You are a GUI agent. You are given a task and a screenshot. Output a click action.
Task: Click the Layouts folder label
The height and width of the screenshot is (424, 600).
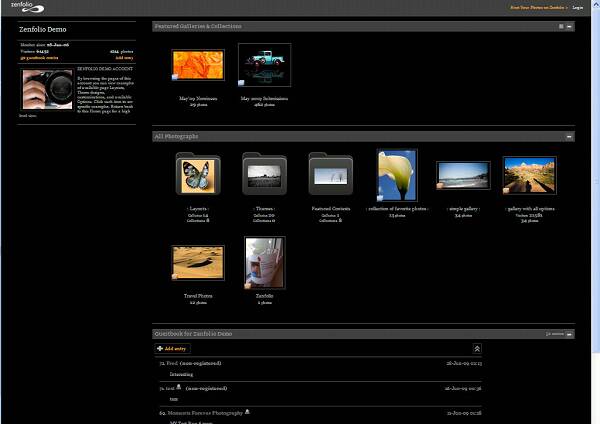click(198, 209)
